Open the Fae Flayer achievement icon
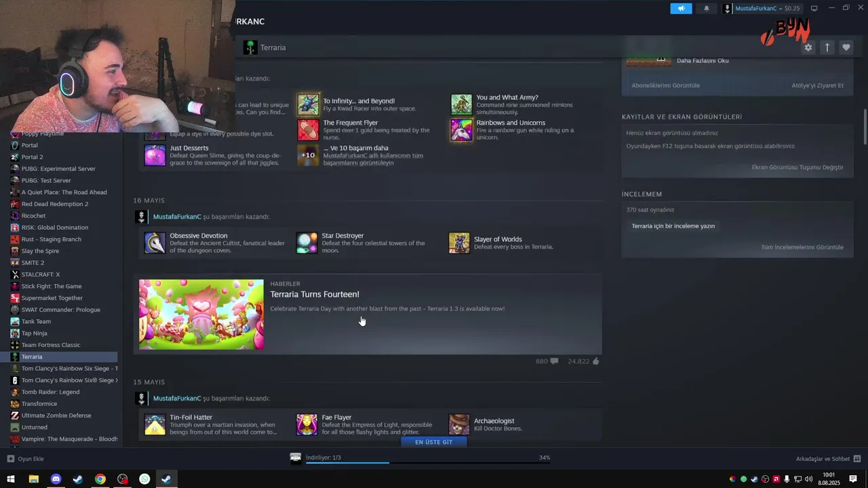868x488 pixels. click(x=307, y=424)
